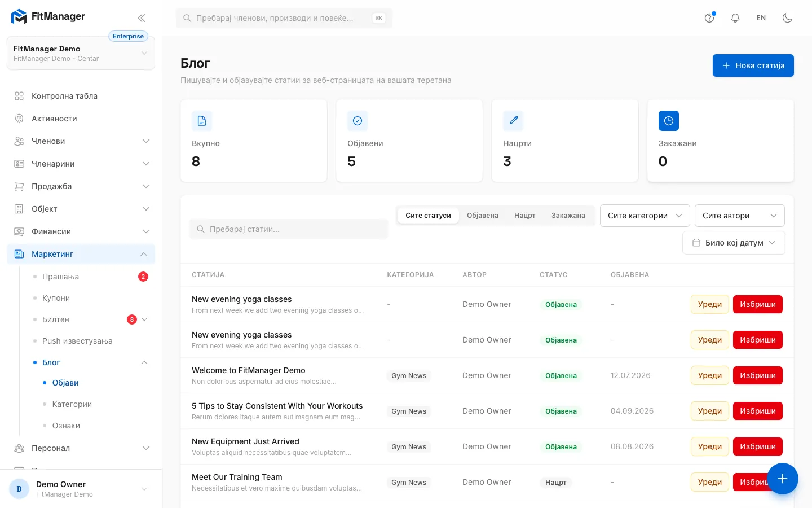
Task: Click the Објавени checkmark icon card
Action: 358,121
